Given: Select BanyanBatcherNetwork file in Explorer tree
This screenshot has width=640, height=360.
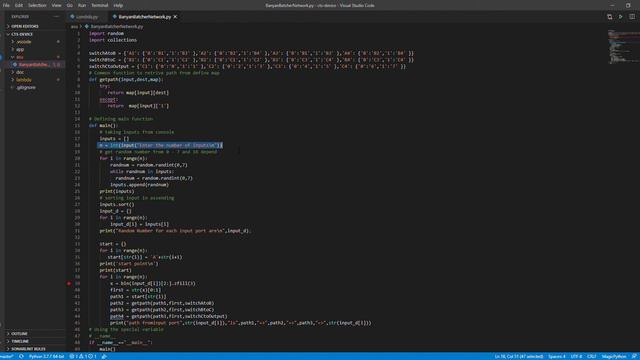Looking at the screenshot, I should [x=34, y=65].
